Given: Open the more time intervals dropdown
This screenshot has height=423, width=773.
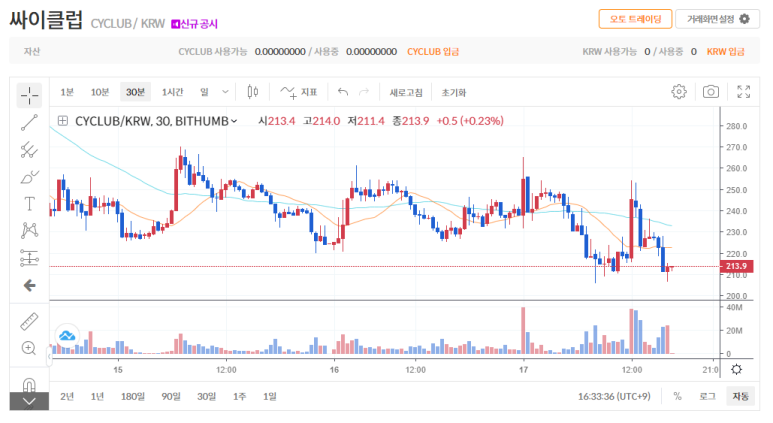Looking at the screenshot, I should pos(225,92).
